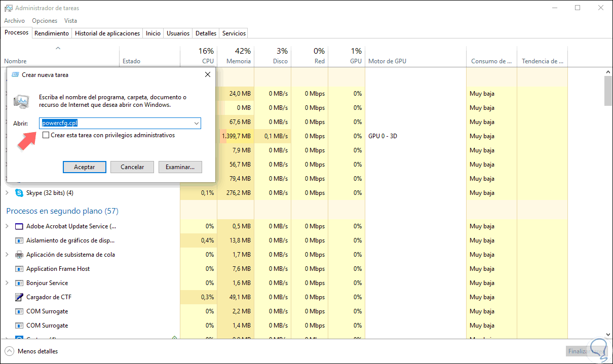Click the Examinar... button
This screenshot has width=613, height=364.
[x=180, y=167]
